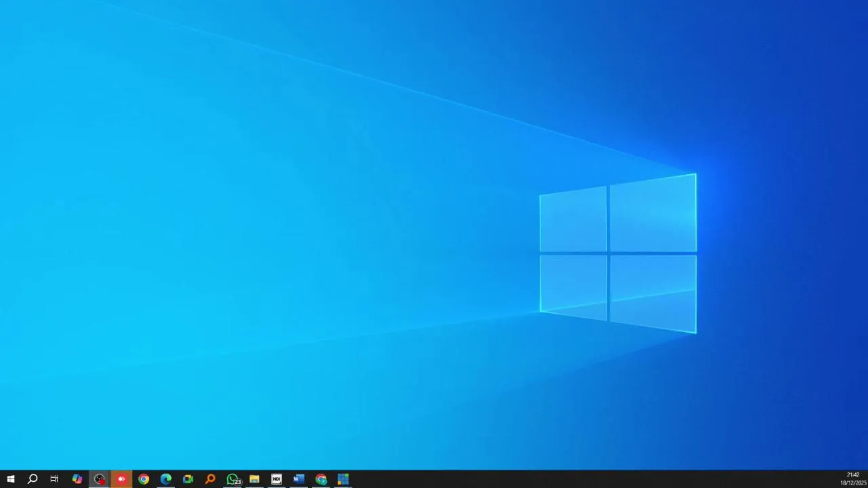Open the colorful grid app taskbar icon

tap(343, 479)
